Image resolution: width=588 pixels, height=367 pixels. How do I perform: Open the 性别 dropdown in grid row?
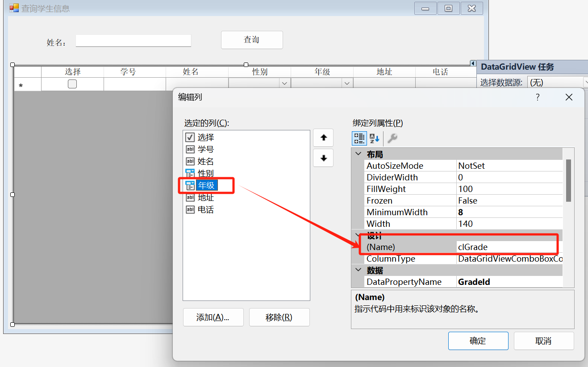click(x=284, y=83)
